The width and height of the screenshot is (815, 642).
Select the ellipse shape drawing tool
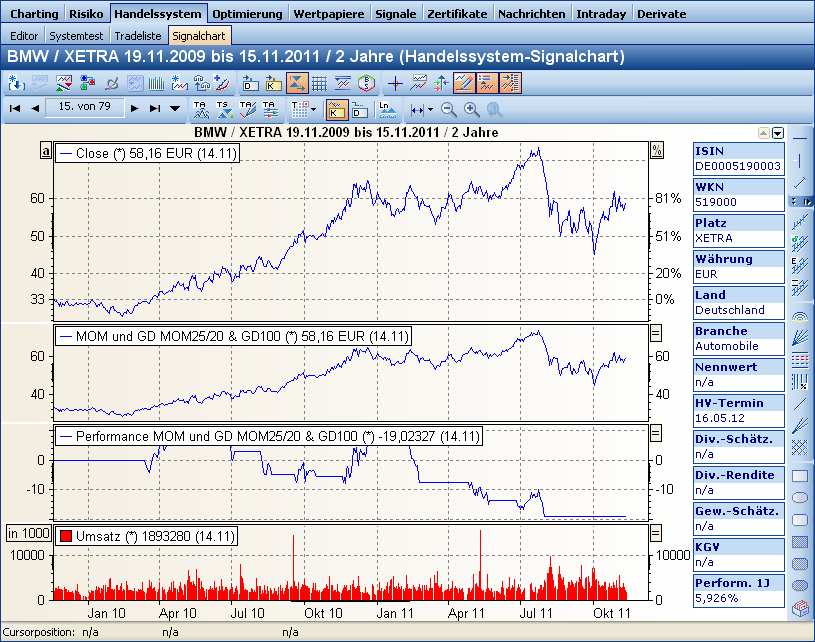(x=800, y=497)
